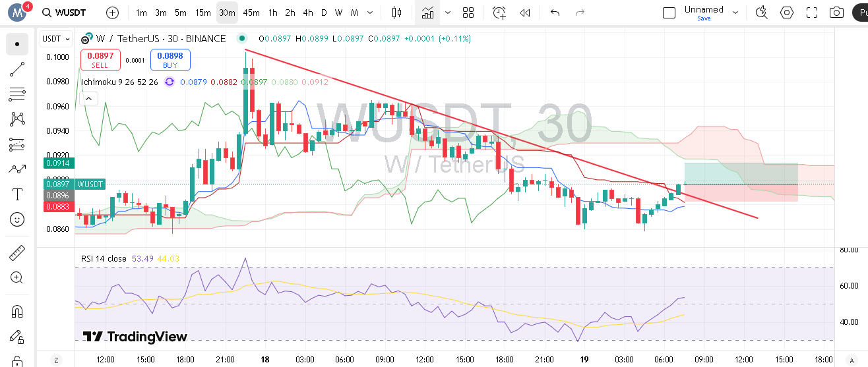Select the trend line drawing tool
This screenshot has height=367, width=868.
click(x=17, y=69)
